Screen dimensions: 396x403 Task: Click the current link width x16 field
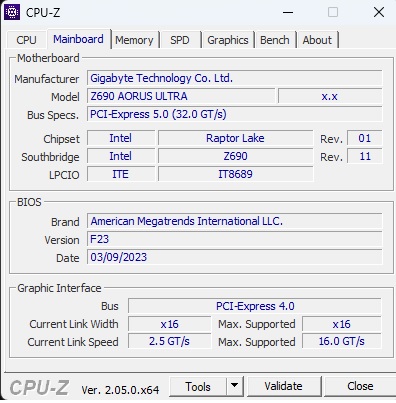tap(170, 324)
